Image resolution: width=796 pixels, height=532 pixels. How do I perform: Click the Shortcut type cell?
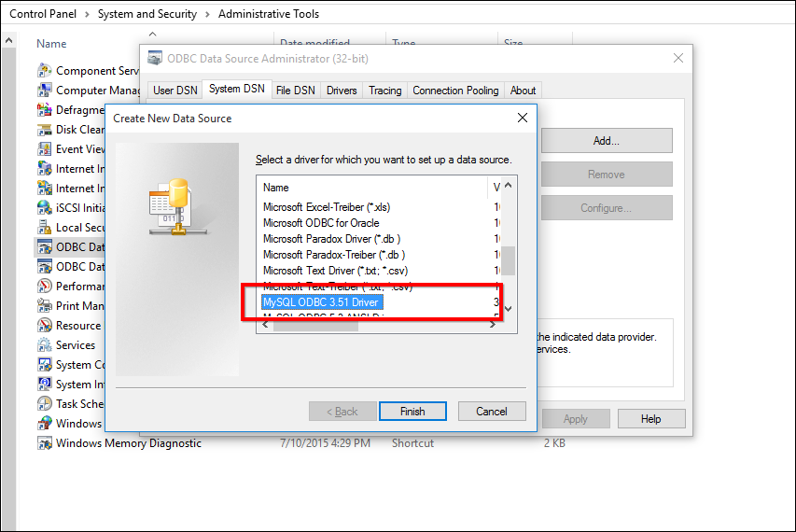tap(412, 443)
